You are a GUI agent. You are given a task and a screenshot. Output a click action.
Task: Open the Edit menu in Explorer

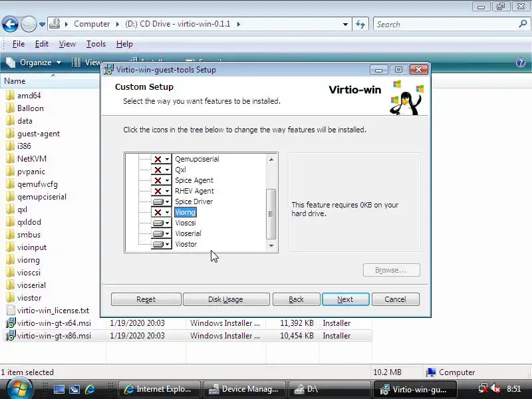[x=42, y=44]
